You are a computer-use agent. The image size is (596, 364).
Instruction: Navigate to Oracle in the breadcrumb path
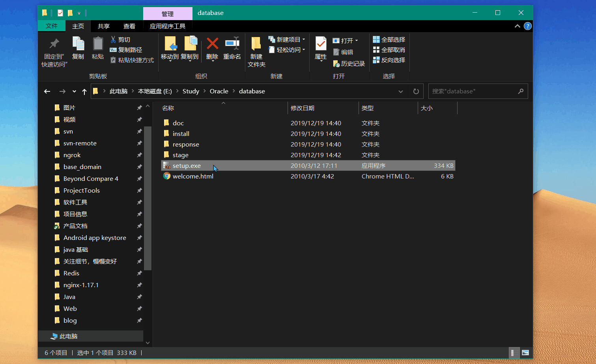[x=219, y=91]
